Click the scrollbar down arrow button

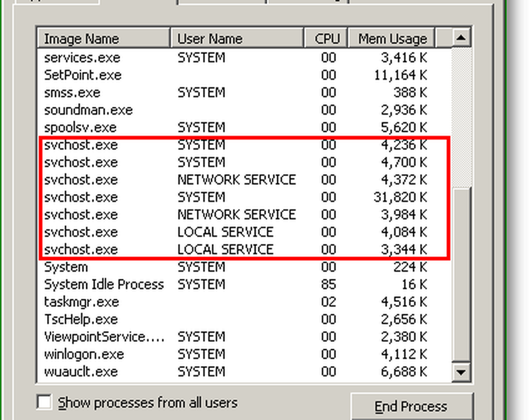(x=462, y=372)
